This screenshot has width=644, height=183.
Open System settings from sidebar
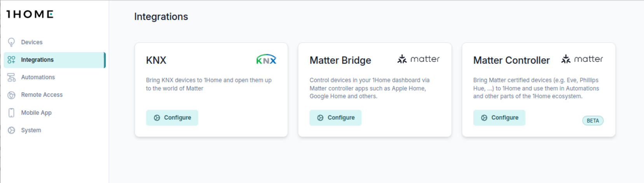[x=31, y=130]
